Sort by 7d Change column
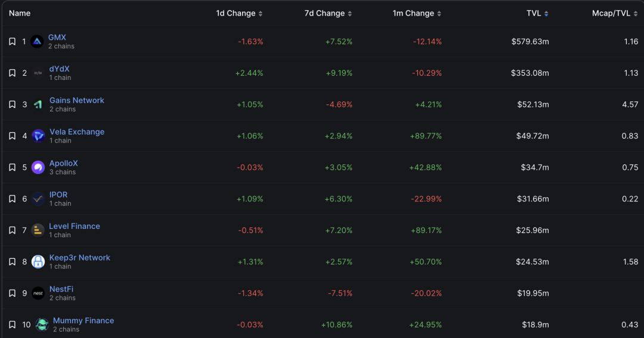 (328, 13)
